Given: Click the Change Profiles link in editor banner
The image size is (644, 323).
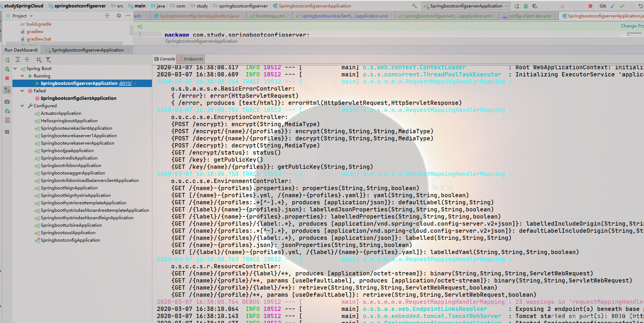Looking at the screenshot, I should coord(632,26).
